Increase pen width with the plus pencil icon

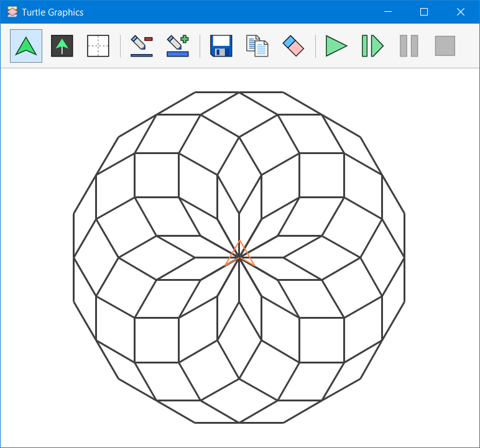point(178,46)
